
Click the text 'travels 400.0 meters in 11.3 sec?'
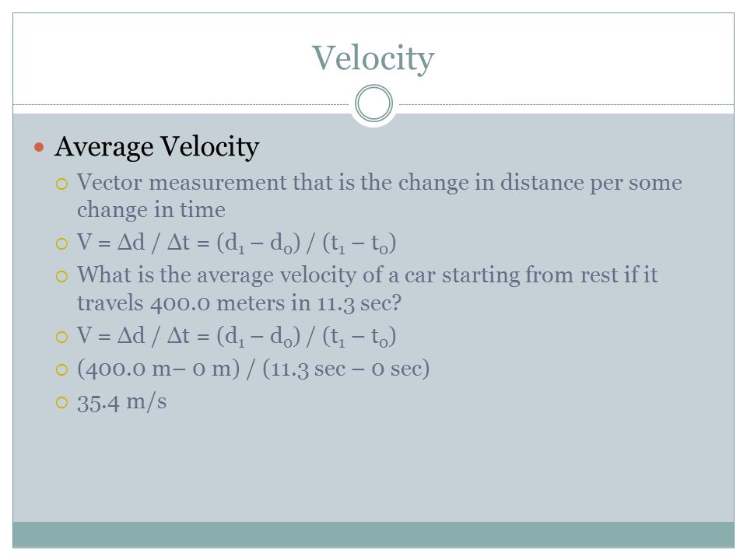tap(239, 303)
